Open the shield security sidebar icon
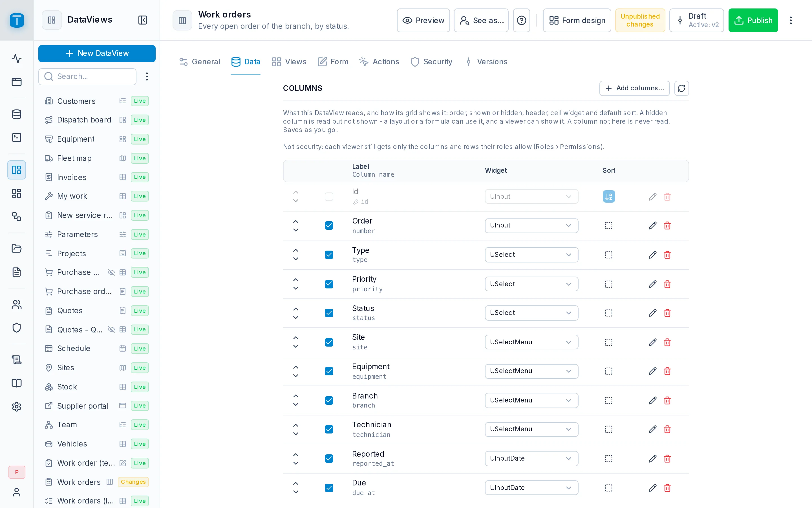Screen dimensions: 812x508 pos(16,328)
